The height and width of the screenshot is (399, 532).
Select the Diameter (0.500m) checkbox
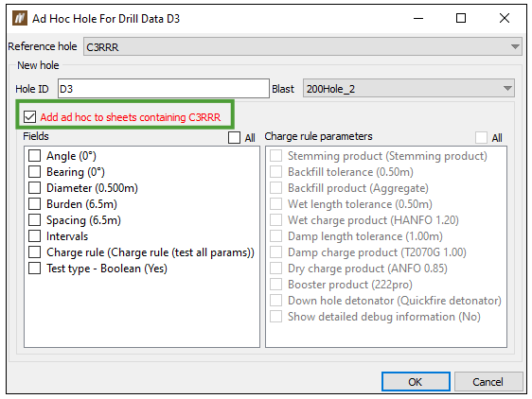click(x=35, y=188)
